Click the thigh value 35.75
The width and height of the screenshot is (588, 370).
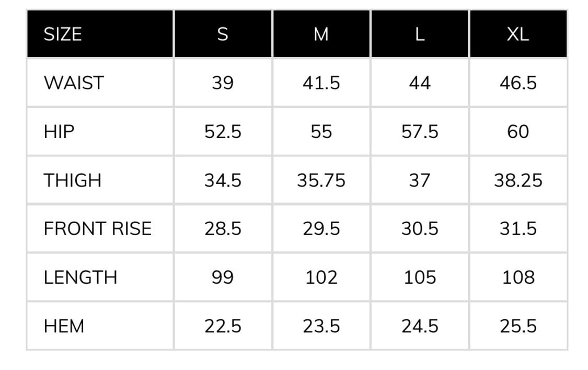pyautogui.click(x=321, y=180)
